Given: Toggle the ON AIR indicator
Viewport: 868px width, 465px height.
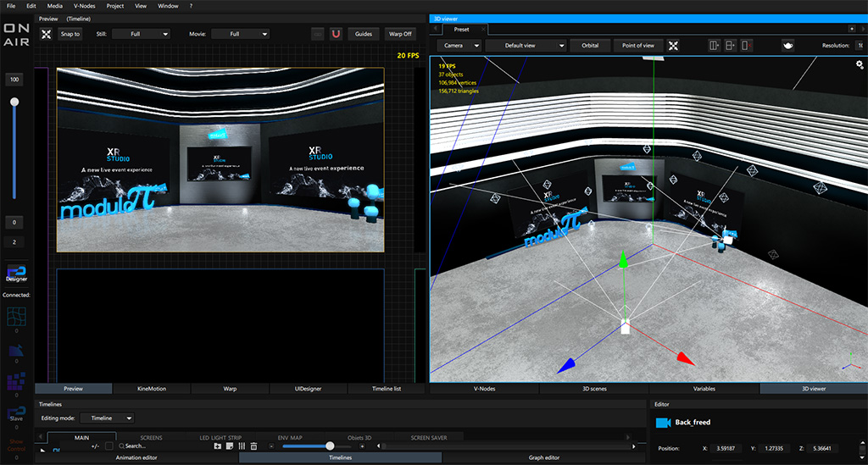Looking at the screenshot, I should coord(16,35).
